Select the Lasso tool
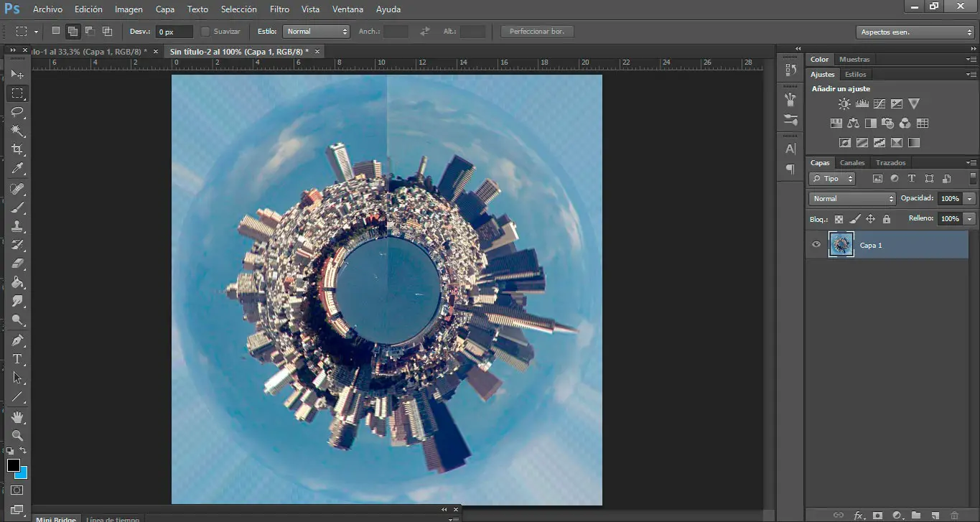The width and height of the screenshot is (980, 522). pyautogui.click(x=18, y=112)
